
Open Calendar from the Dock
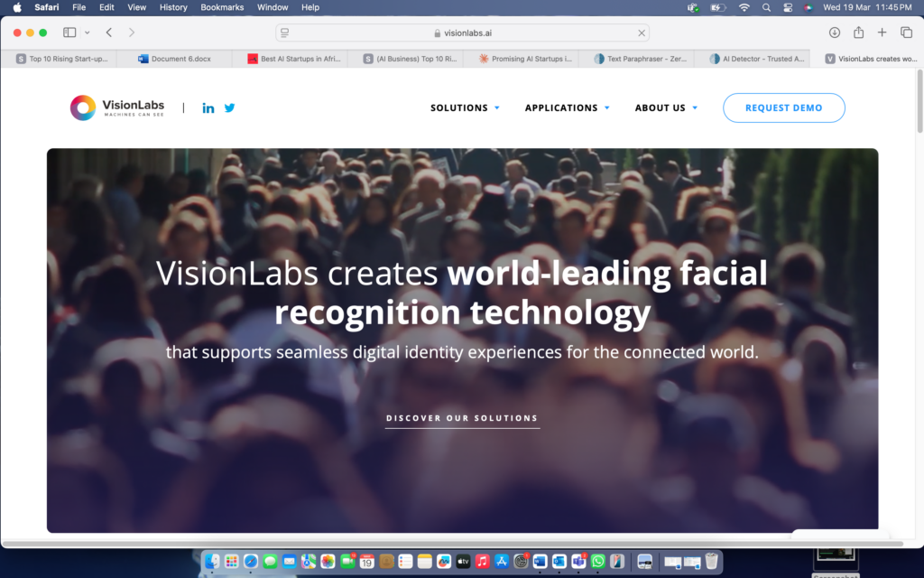366,562
